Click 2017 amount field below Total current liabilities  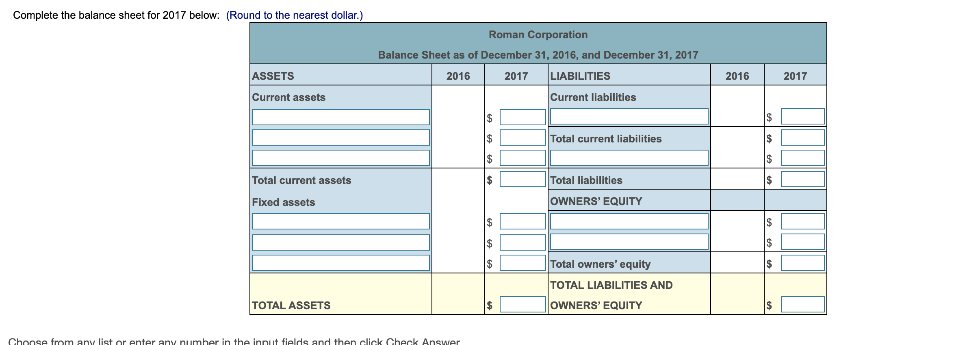802,158
